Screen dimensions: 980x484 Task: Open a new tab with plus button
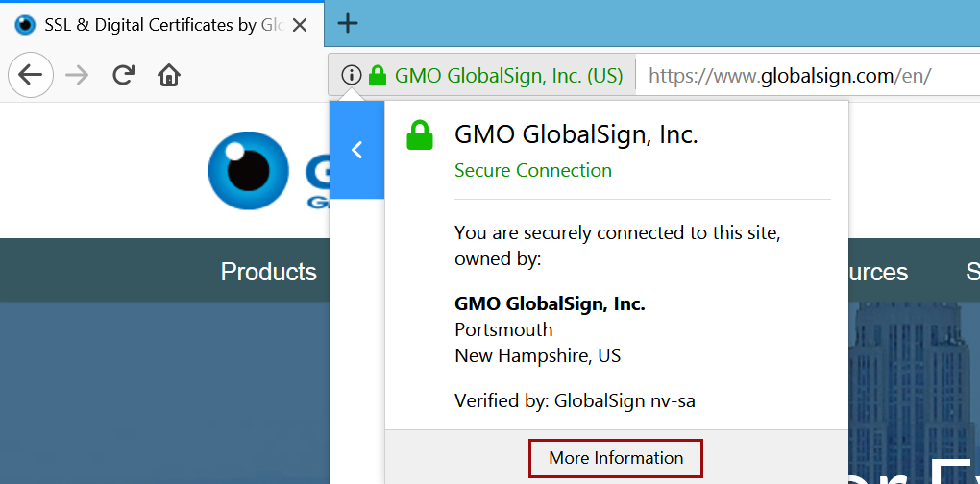pyautogui.click(x=348, y=23)
